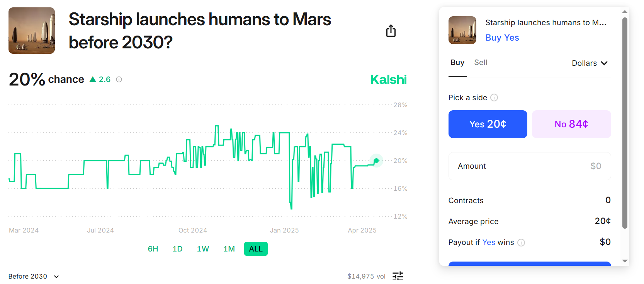Select the No 84¢ side
The height and width of the screenshot is (284, 644).
tap(571, 124)
